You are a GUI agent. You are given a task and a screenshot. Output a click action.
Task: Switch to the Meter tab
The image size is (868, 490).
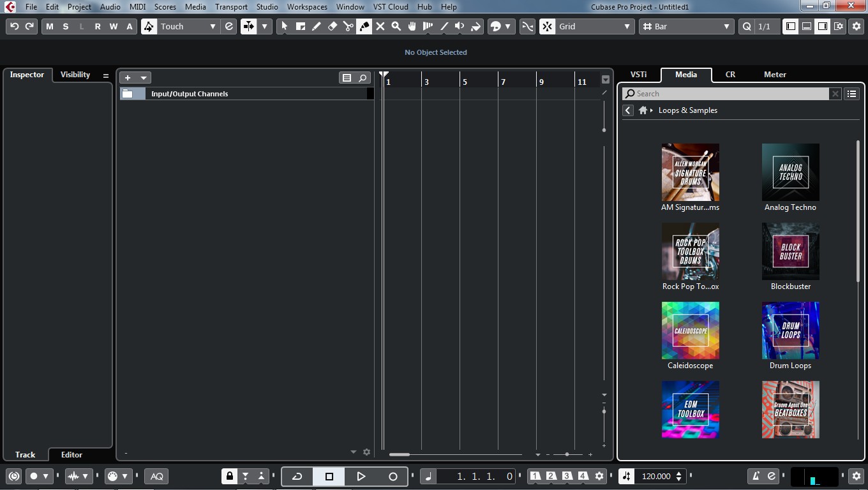click(x=775, y=75)
